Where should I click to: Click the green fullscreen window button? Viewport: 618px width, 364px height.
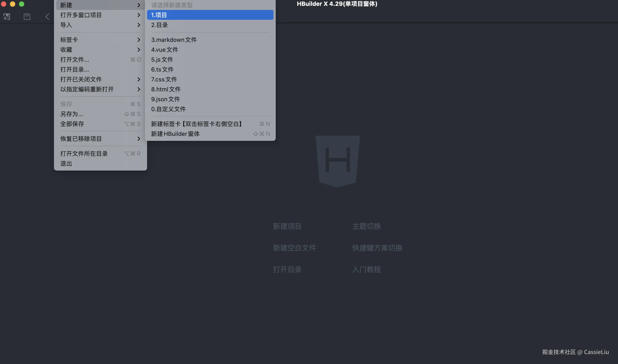click(22, 4)
